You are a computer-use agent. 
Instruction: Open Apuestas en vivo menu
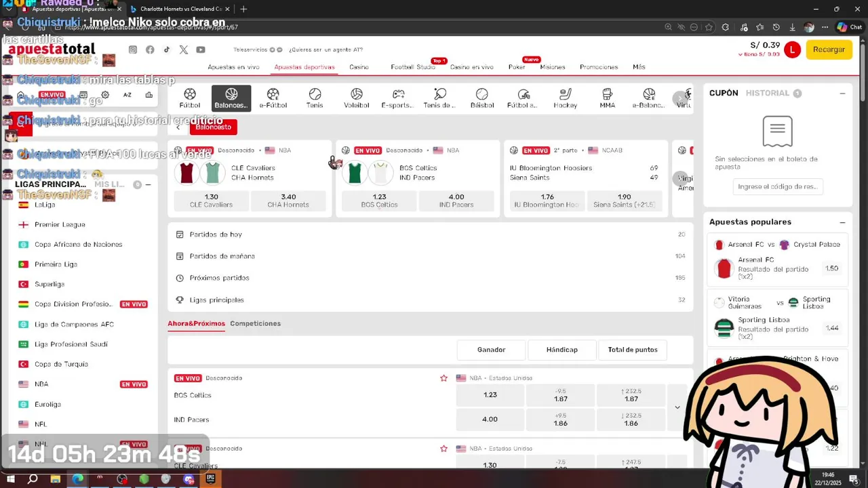click(233, 67)
